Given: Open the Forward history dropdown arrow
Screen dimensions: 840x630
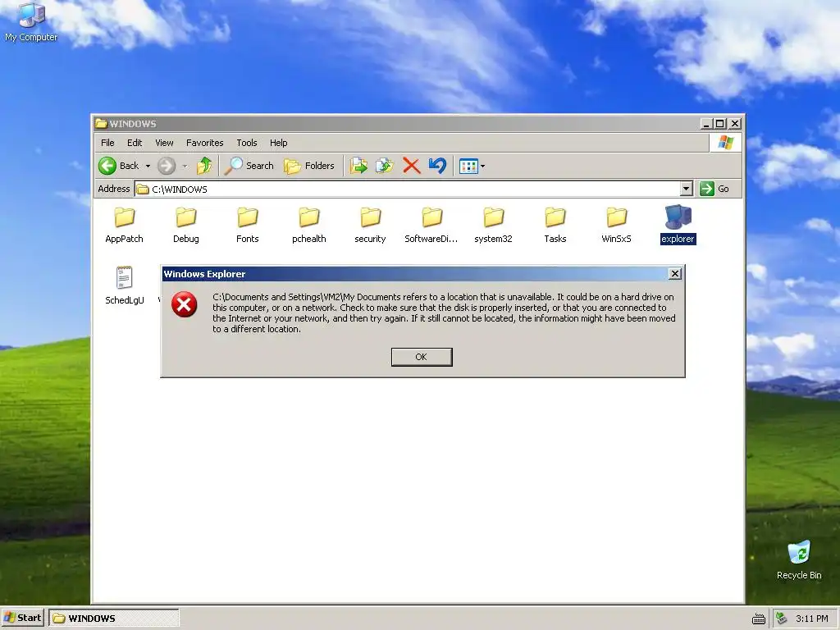Looking at the screenshot, I should click(x=185, y=166).
